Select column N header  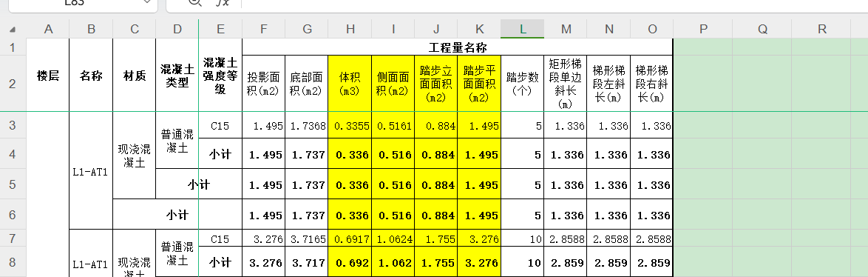pyautogui.click(x=609, y=30)
